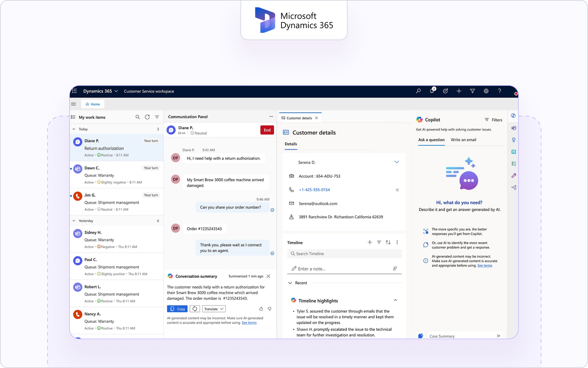588x368 pixels.
Task: Open the Diane P. Return authorization item
Action: tap(117, 148)
